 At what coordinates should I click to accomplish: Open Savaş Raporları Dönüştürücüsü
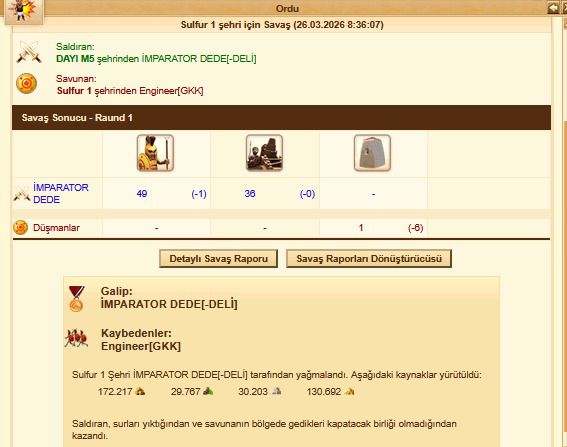pyautogui.click(x=369, y=259)
